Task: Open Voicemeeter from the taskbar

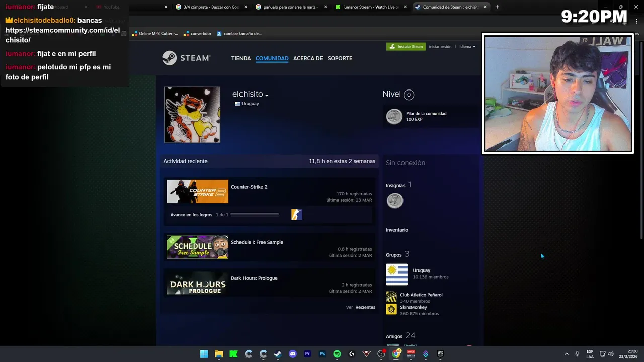Action: click(411, 354)
